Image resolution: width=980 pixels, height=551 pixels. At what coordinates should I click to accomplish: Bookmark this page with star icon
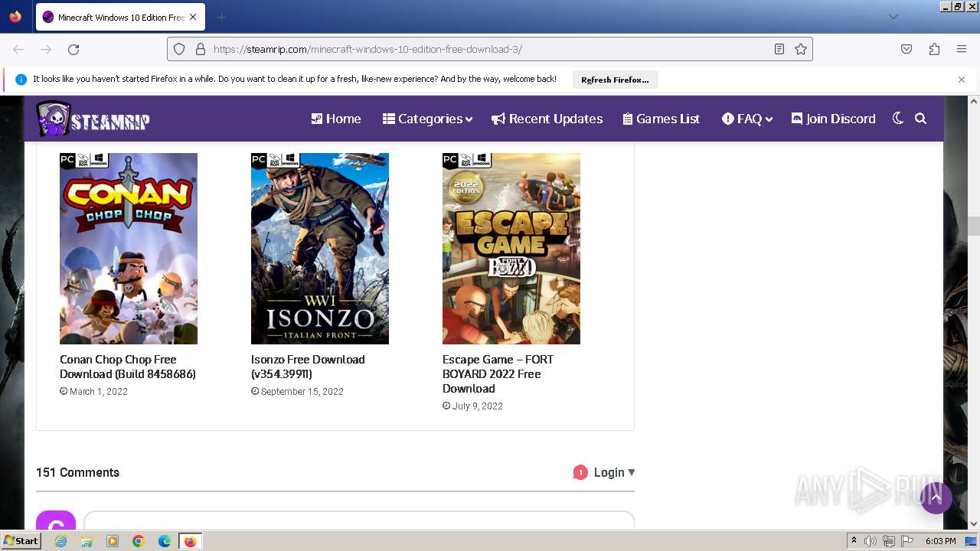801,49
